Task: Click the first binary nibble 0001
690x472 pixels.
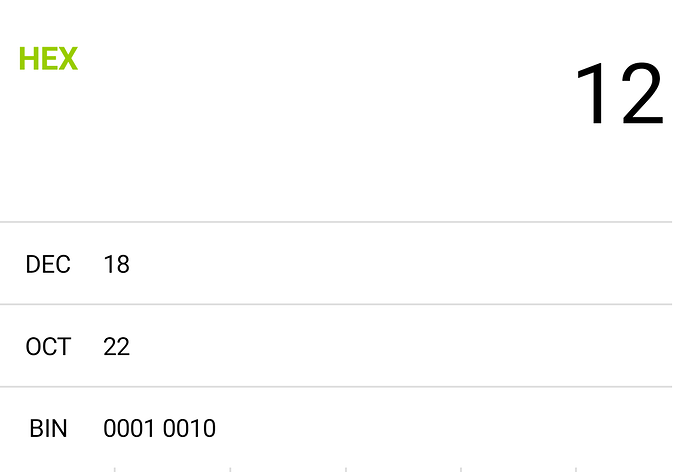Action: (x=129, y=428)
